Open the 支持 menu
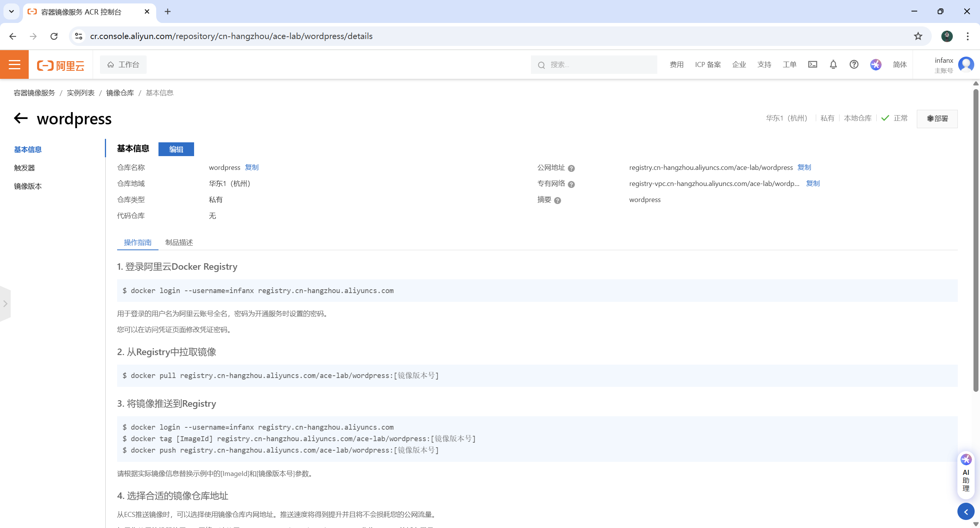The image size is (980, 528). (764, 65)
